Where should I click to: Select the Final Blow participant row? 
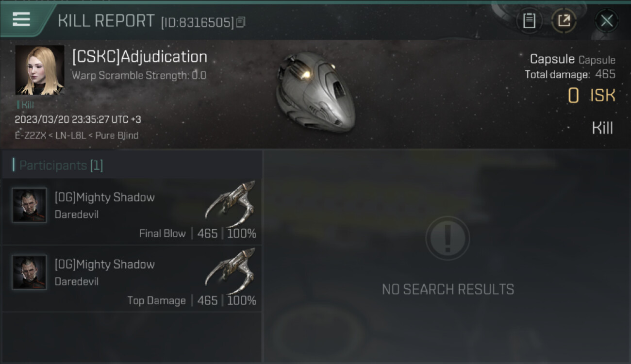[132, 212]
